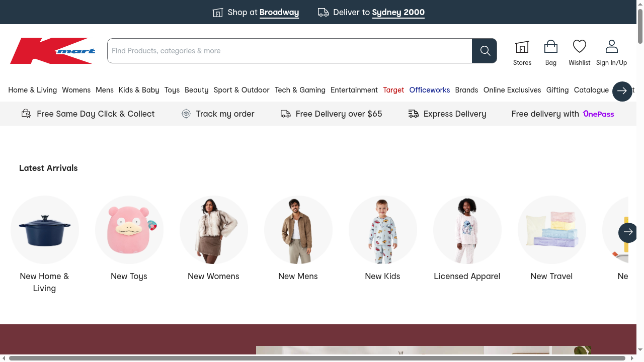644x362 pixels.
Task: Click the scrollbar down arrow
Action: click(x=640, y=350)
